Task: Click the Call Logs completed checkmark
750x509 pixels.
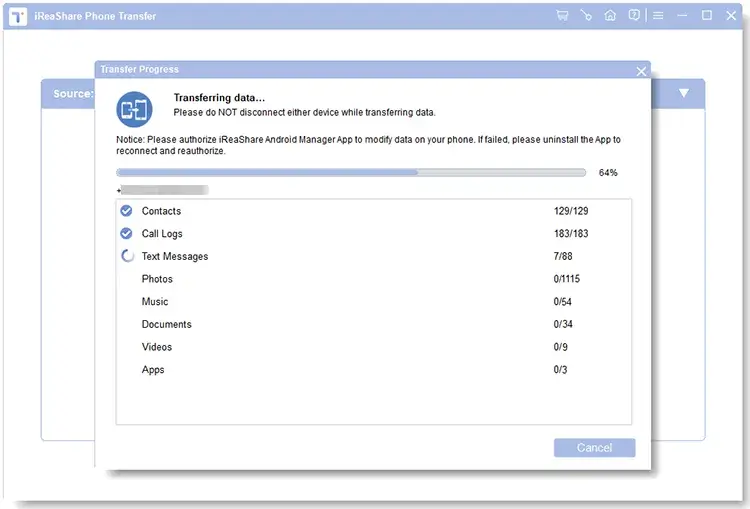Action: click(x=126, y=233)
